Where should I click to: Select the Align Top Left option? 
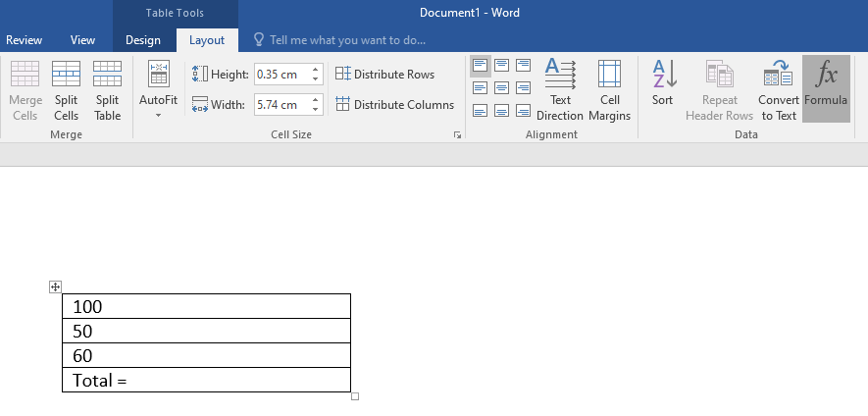480,66
